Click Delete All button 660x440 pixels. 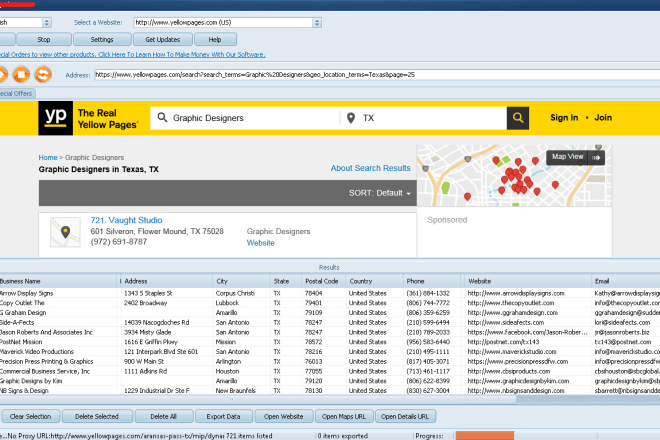163,416
